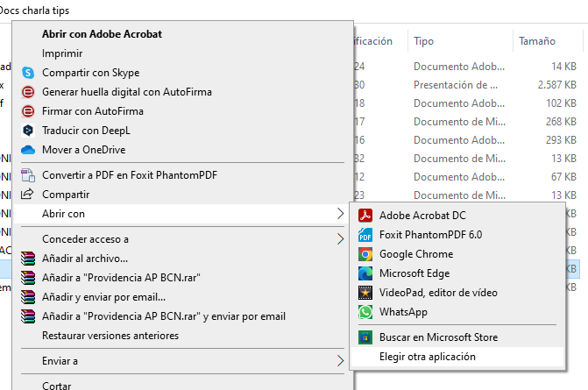Click 'Presentación de ...' type cell
The height and width of the screenshot is (390, 588).
coord(456,85)
